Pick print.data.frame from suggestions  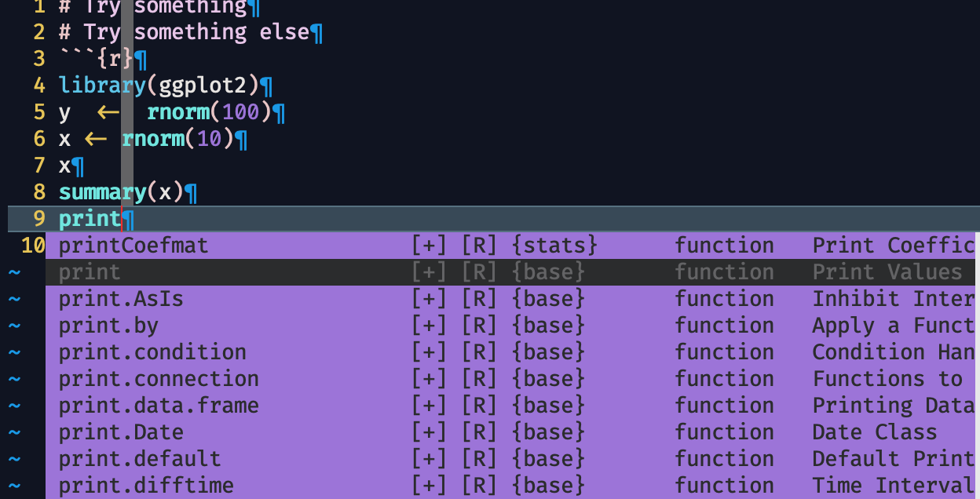pos(510,406)
